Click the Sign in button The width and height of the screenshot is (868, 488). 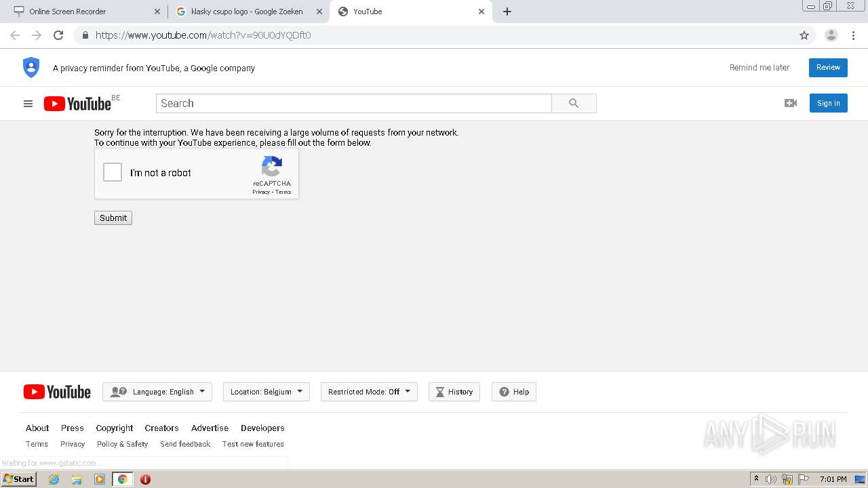(829, 103)
